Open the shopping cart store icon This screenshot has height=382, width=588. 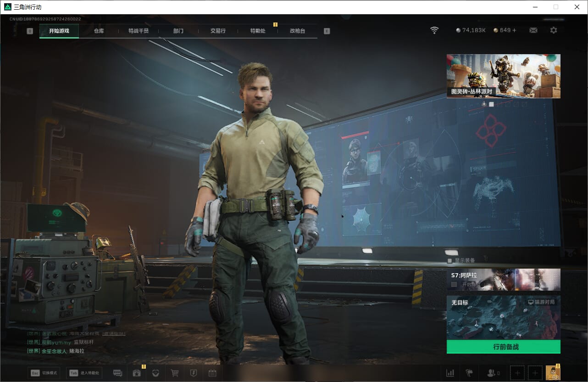pos(174,373)
